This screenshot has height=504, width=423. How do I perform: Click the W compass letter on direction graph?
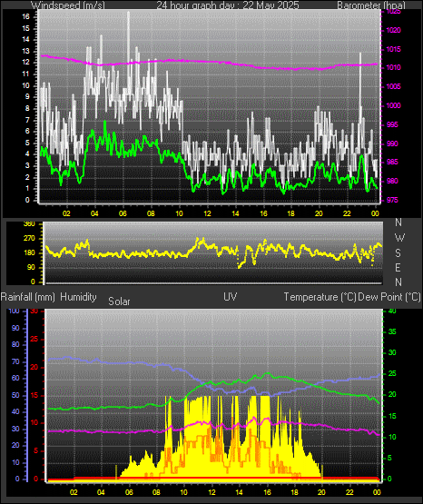(399, 238)
